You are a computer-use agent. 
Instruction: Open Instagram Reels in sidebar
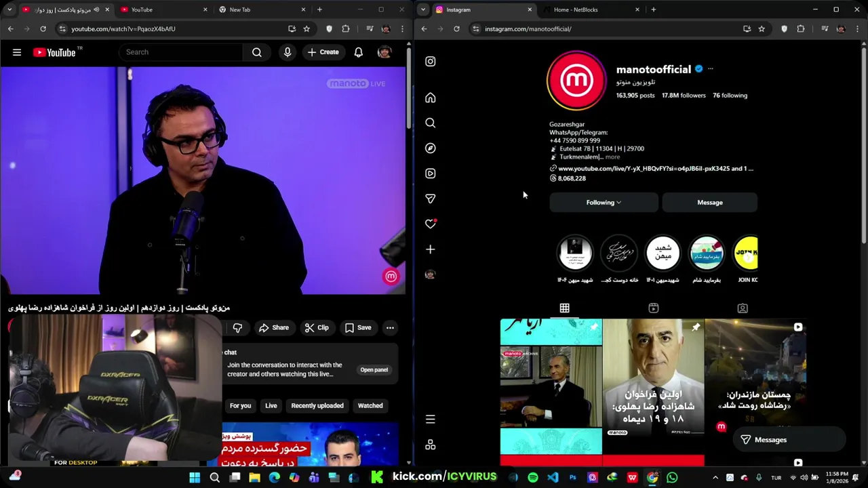431,174
